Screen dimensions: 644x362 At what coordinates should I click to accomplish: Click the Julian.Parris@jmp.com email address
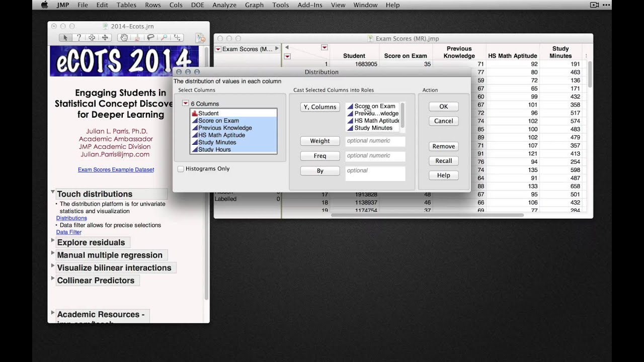(115, 154)
